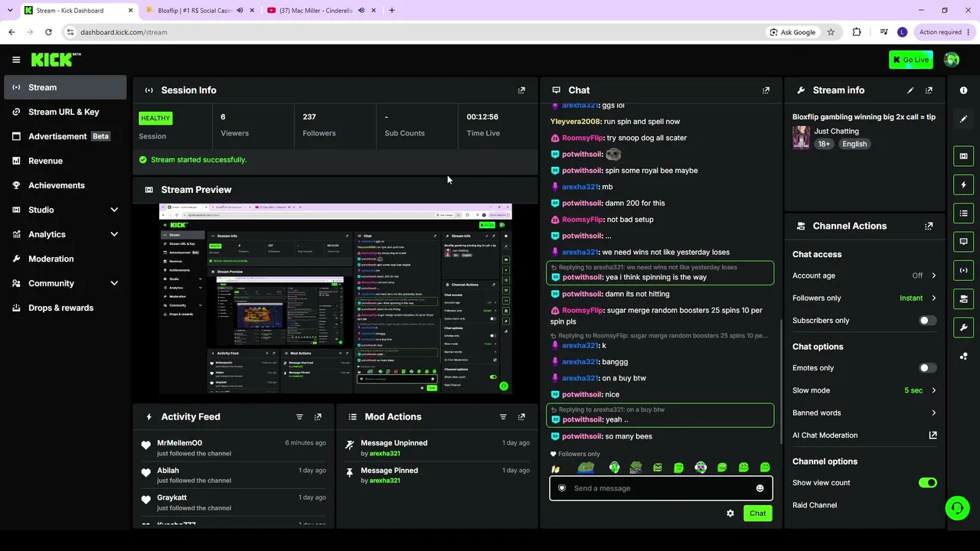The height and width of the screenshot is (551, 980).
Task: Open Advertisement in the sidebar
Action: (65, 136)
